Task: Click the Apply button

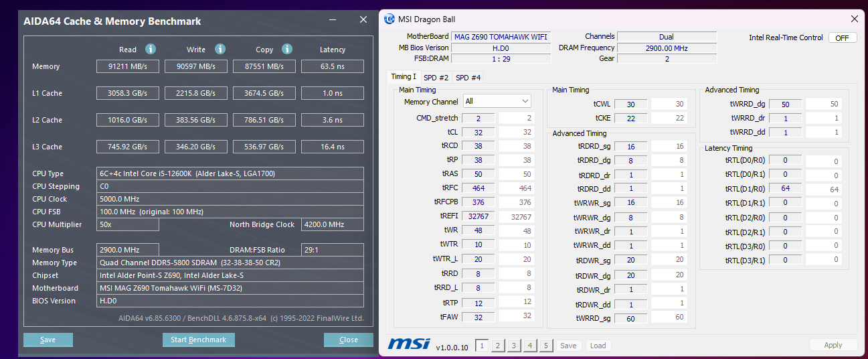Action: (x=833, y=345)
